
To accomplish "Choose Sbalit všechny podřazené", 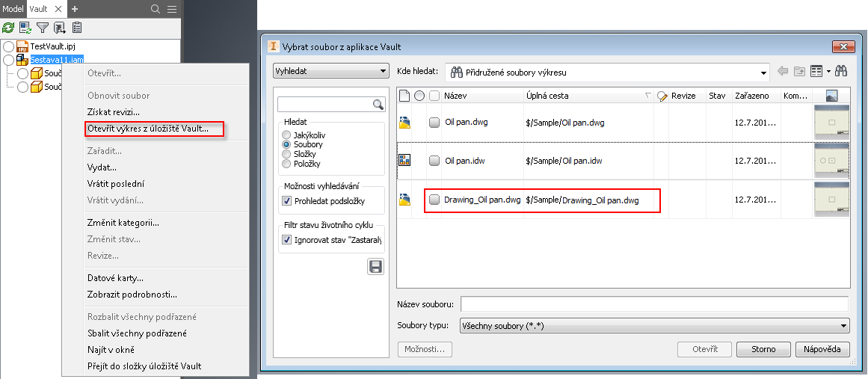I will tap(137, 333).
